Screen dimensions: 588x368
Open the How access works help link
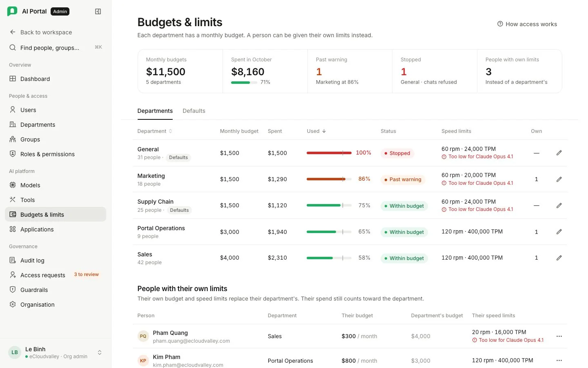[527, 24]
